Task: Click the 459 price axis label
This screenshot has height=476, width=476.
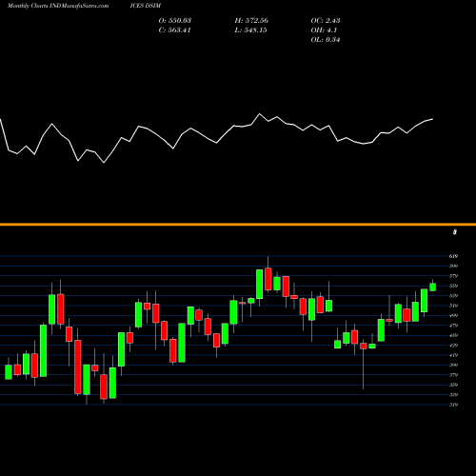Action: pos(453,335)
